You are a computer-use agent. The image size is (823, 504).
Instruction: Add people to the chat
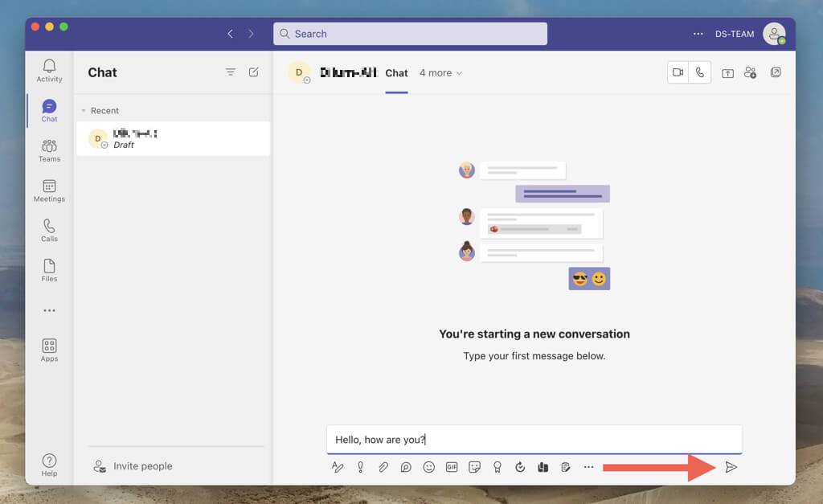[751, 72]
